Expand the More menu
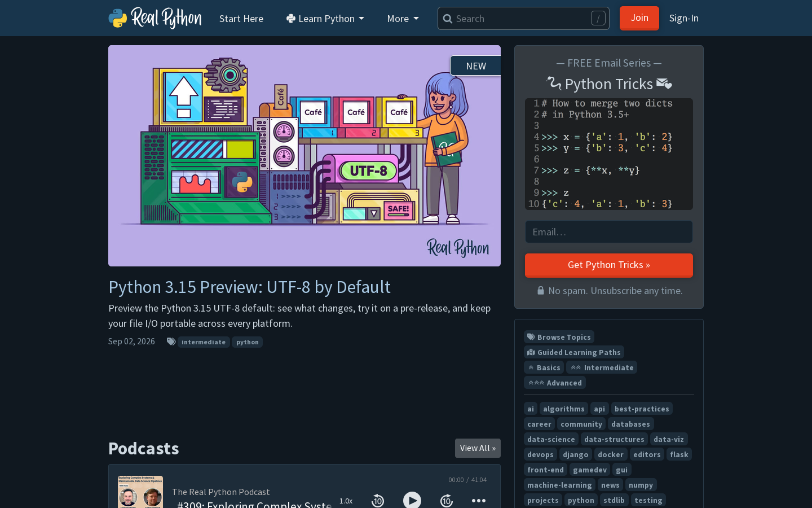 click(x=403, y=19)
